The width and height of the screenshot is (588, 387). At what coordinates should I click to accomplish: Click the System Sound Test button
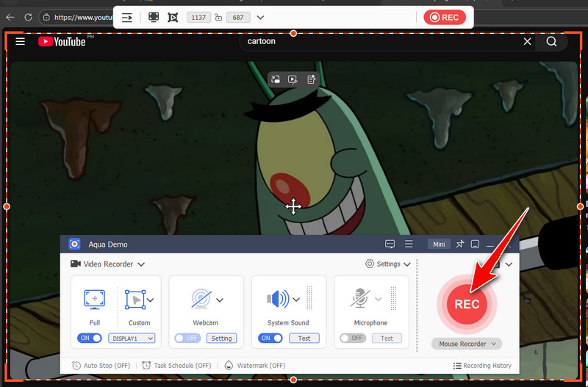coord(304,339)
